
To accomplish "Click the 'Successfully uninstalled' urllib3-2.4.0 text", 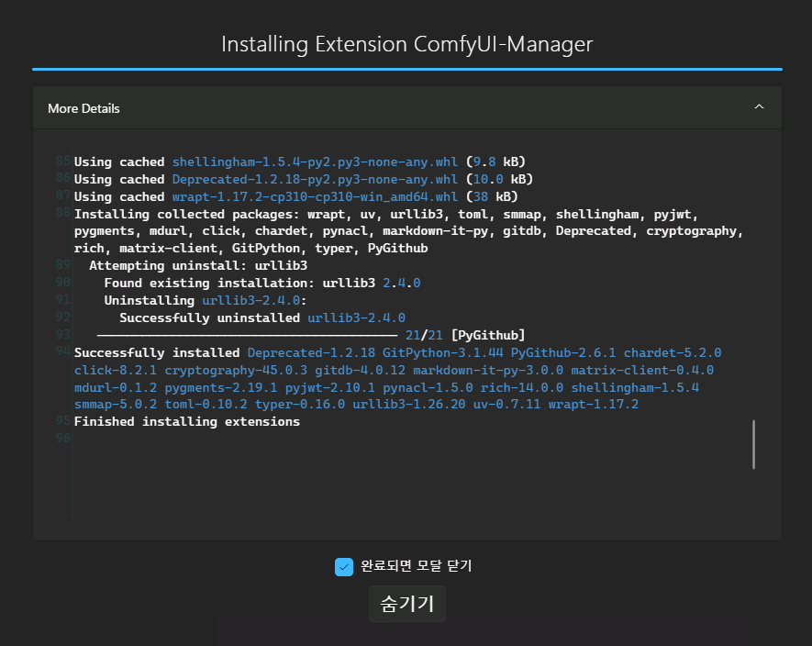I will tap(261, 317).
